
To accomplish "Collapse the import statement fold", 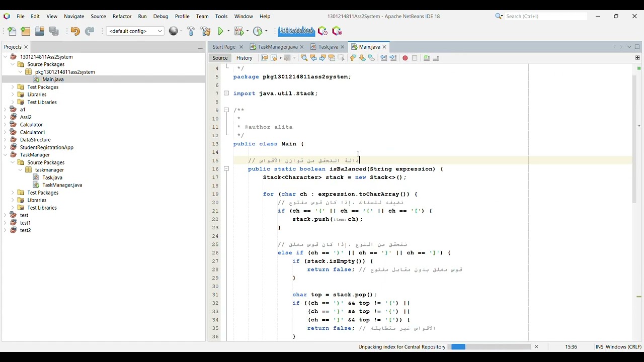I will pos(226,94).
